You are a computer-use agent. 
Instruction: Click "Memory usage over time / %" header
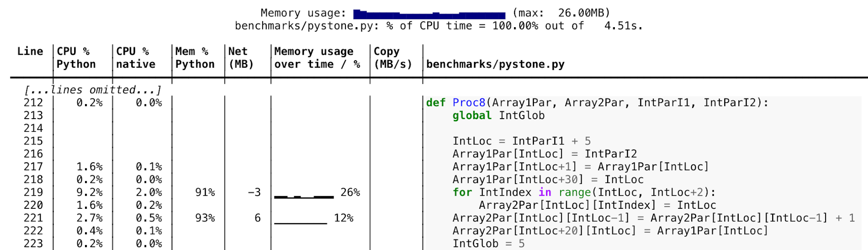(317, 58)
